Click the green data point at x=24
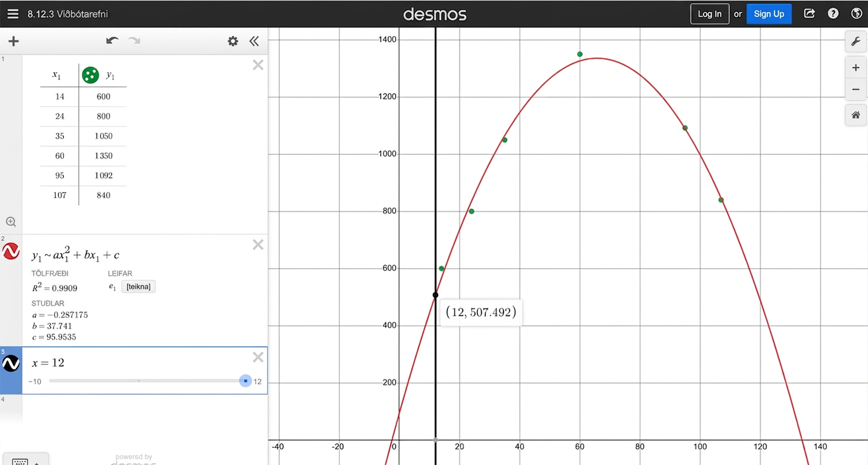This screenshot has width=868, height=465. point(471,212)
